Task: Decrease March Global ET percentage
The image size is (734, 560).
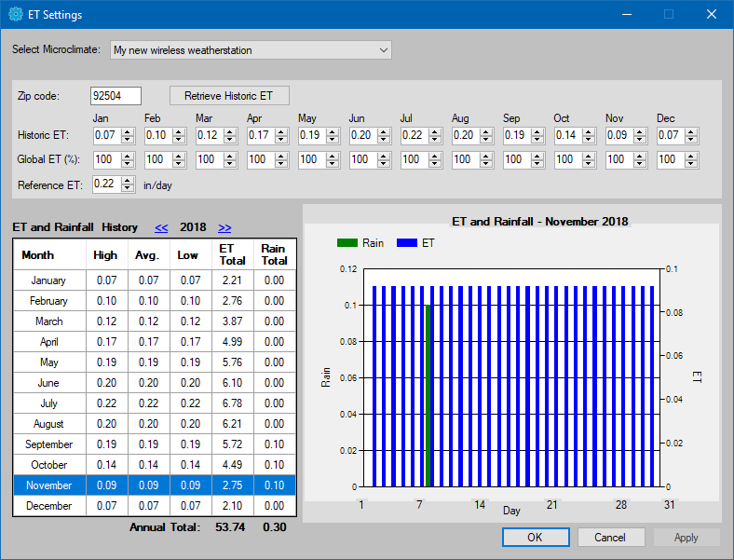Action: (x=230, y=164)
